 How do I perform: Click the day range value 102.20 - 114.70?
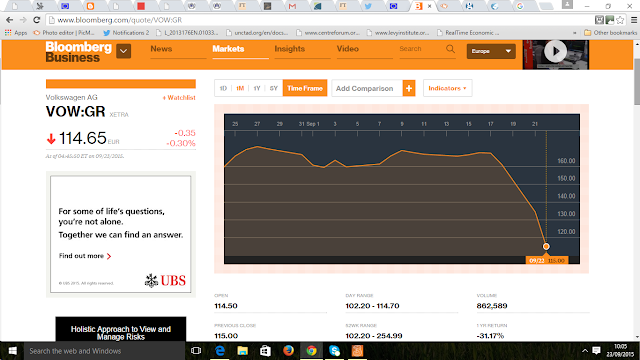[372, 306]
